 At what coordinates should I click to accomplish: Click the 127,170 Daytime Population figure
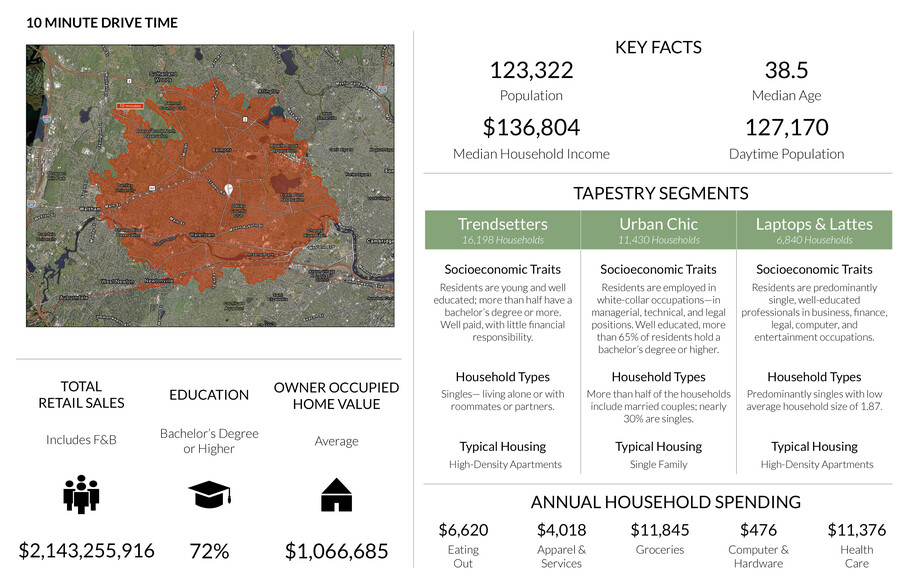(786, 127)
